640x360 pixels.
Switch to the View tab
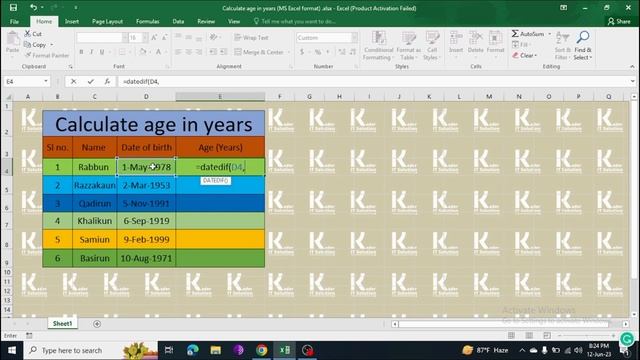[x=234, y=21]
